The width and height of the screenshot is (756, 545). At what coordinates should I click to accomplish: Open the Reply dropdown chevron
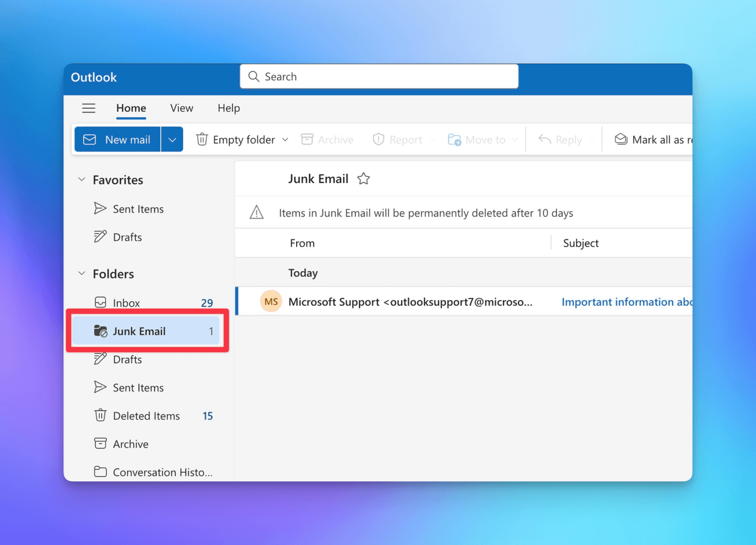(592, 140)
